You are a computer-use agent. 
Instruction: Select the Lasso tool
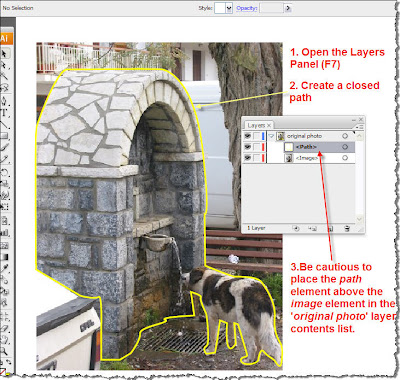coord(4,87)
